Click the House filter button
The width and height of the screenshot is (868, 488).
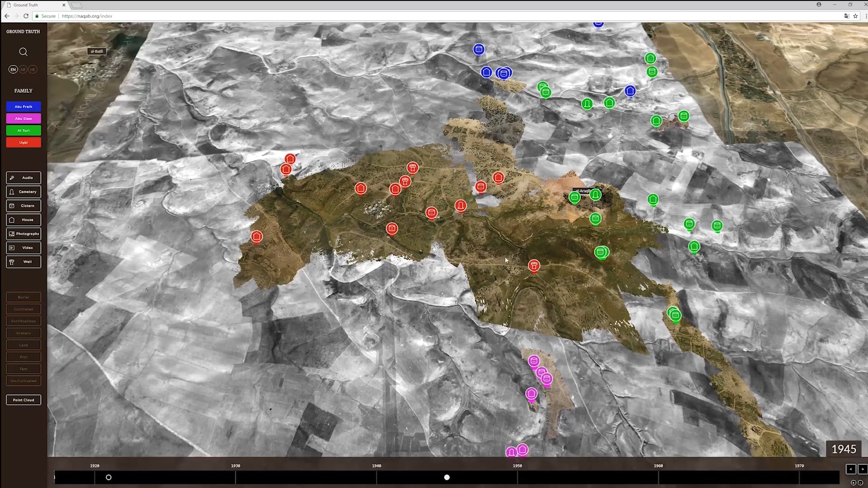[24, 220]
